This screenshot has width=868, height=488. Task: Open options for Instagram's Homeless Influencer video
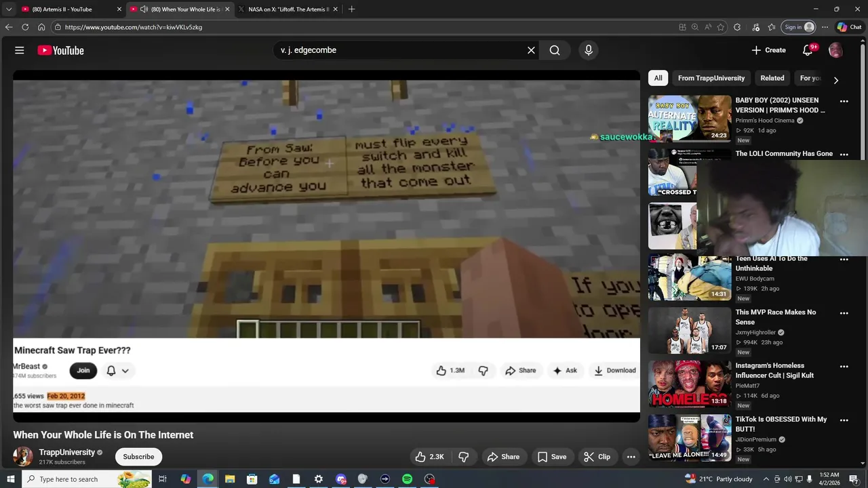pos(844,367)
